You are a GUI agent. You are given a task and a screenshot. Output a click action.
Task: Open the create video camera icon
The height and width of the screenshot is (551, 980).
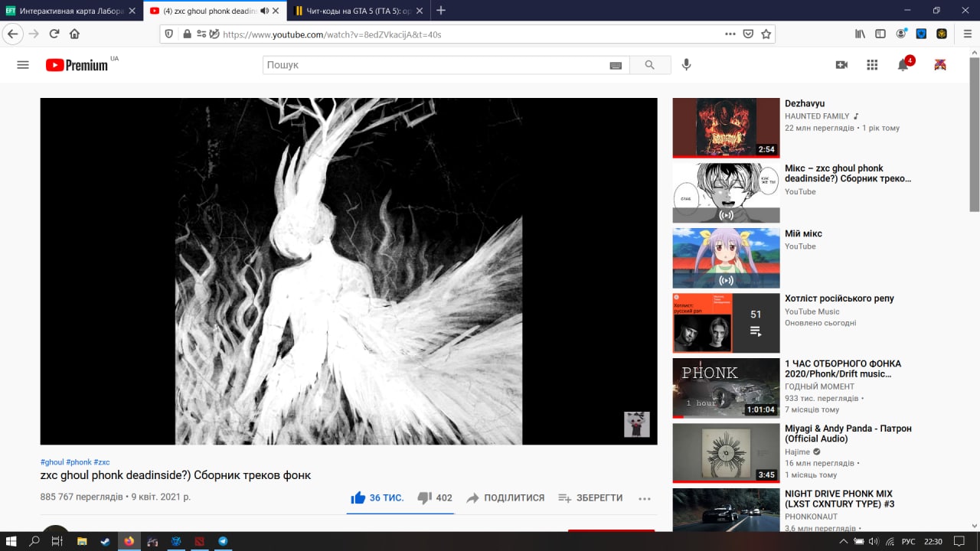[x=841, y=65]
